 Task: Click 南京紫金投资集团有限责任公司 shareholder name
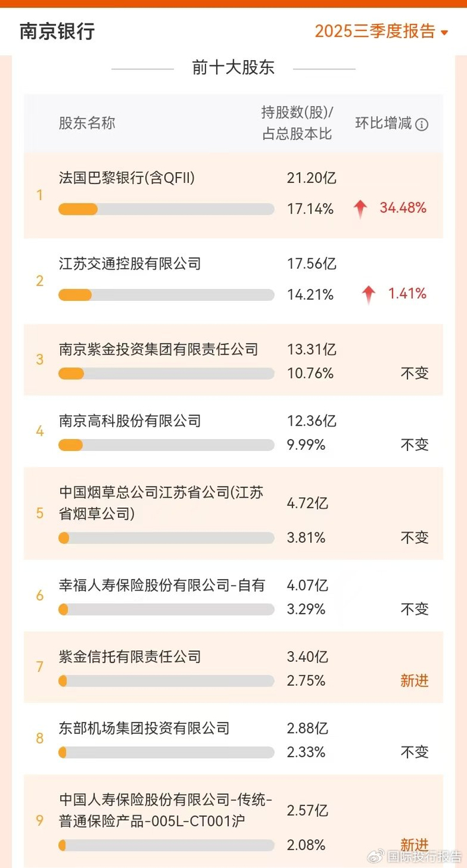[x=158, y=349]
